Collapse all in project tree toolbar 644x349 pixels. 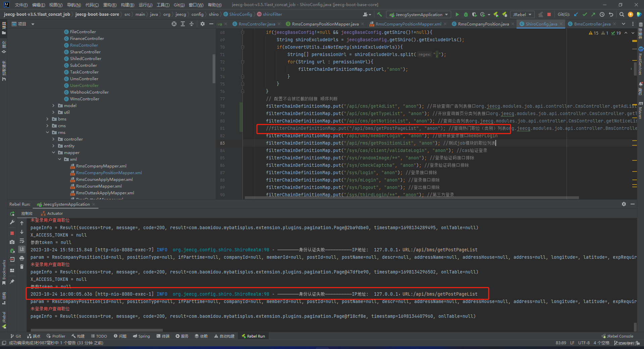click(191, 24)
